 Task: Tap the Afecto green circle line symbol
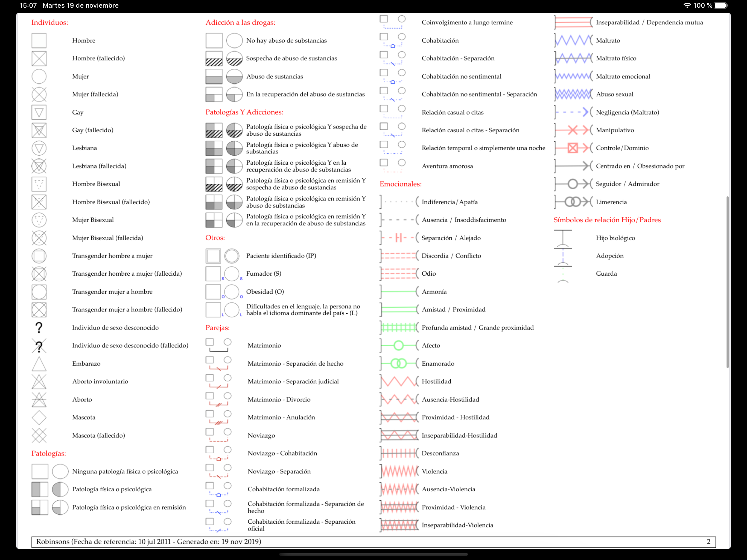399,346
